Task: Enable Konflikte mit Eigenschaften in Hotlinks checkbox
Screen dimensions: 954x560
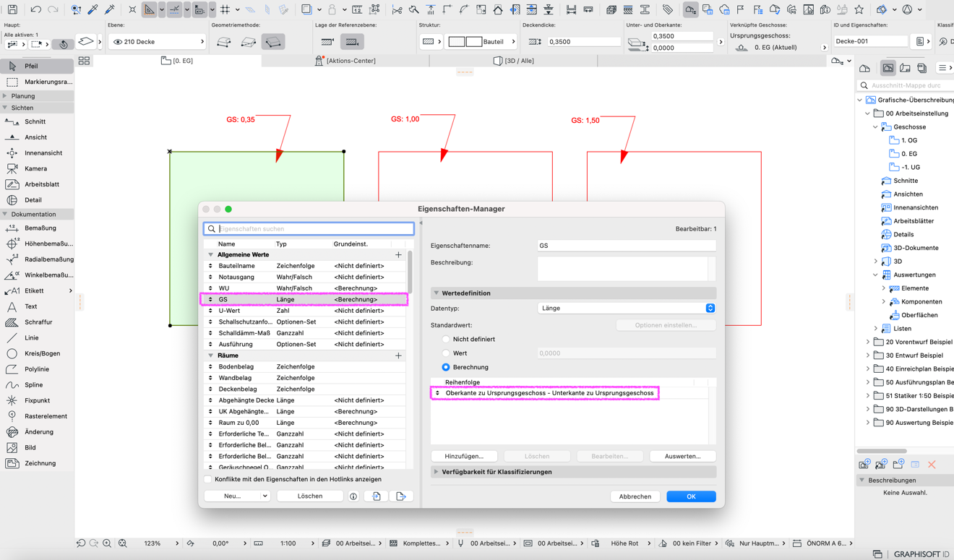Action: click(208, 479)
